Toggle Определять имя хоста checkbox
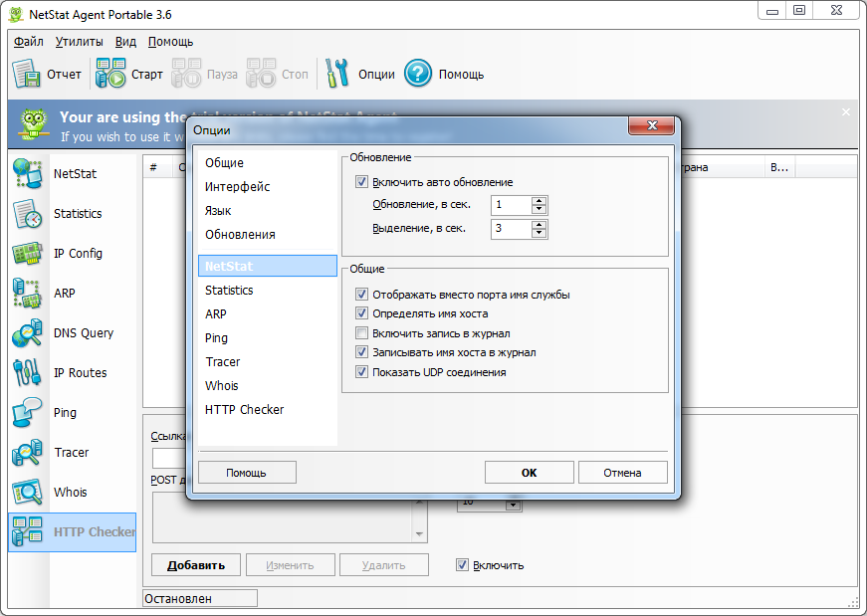The height and width of the screenshot is (616, 867). 361,313
